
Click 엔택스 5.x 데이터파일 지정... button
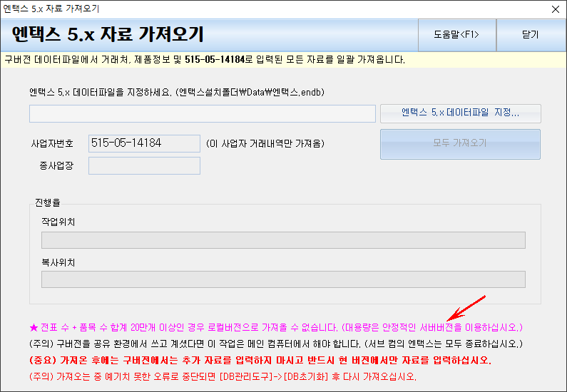coord(460,113)
